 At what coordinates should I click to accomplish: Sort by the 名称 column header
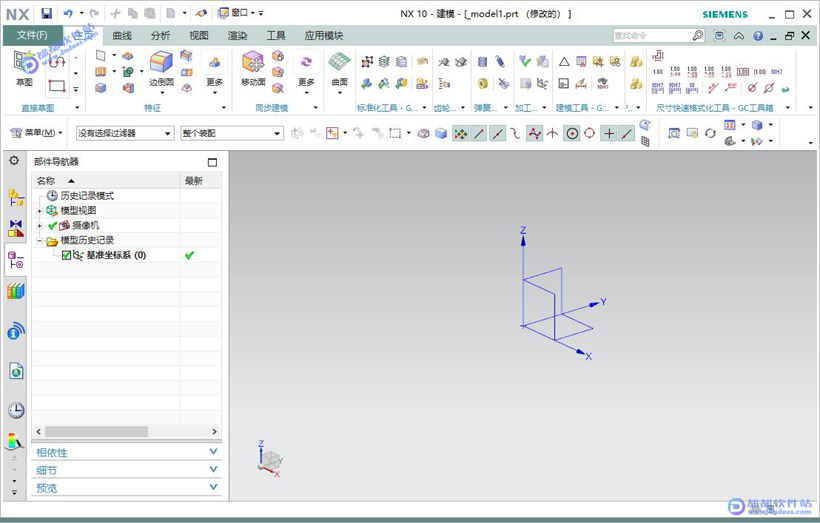[106, 181]
